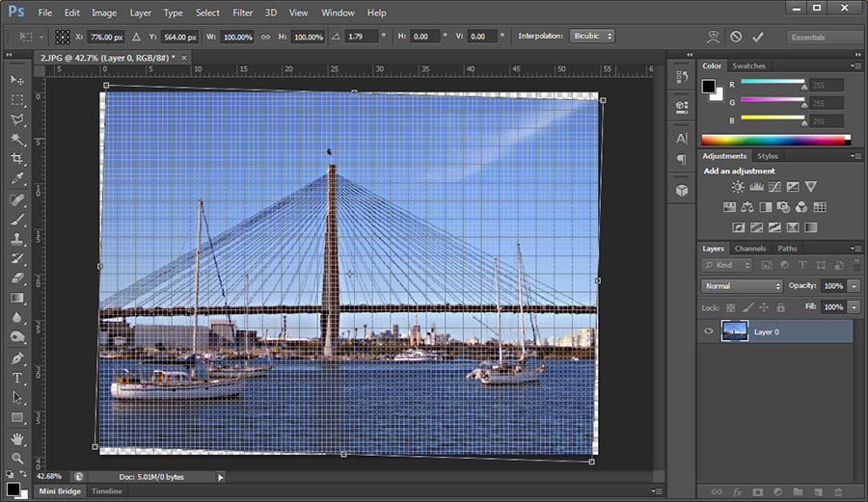
Task: Expand the Opacity slider arrow
Action: (854, 286)
